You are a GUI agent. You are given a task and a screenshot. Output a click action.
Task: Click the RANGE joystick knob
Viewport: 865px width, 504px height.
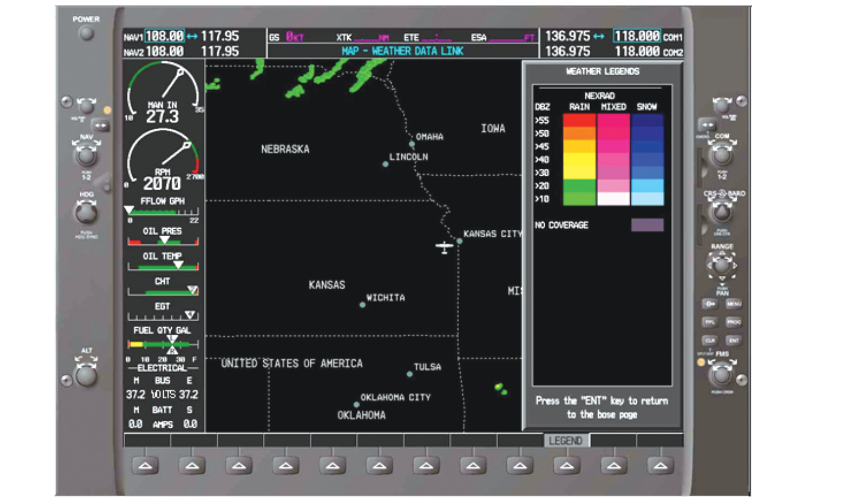722,265
